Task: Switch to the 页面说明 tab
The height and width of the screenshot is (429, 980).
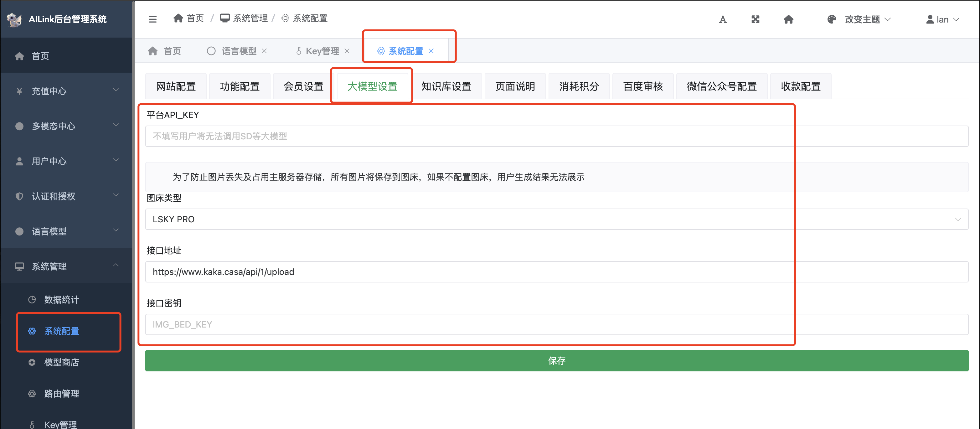Action: (515, 86)
